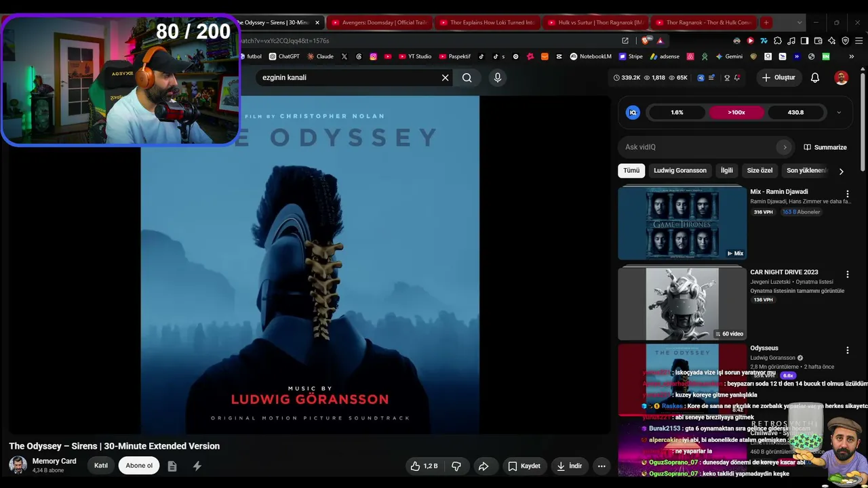The height and width of the screenshot is (488, 868).
Task: Open the Stripe bookmark
Action: pyautogui.click(x=631, y=57)
